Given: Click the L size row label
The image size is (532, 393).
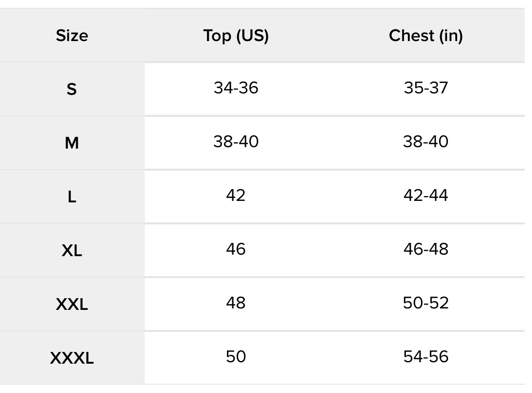Looking at the screenshot, I should [x=71, y=196].
